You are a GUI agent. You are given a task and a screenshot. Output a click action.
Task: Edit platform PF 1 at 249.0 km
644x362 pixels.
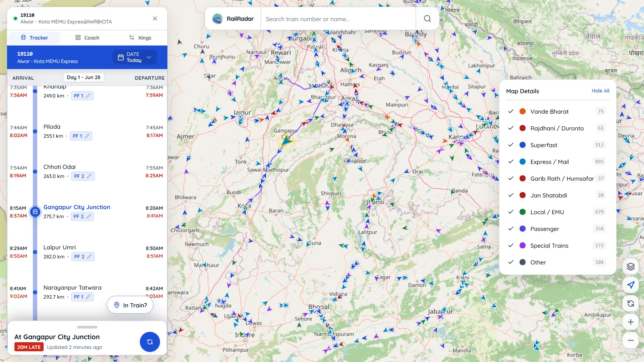pyautogui.click(x=82, y=96)
